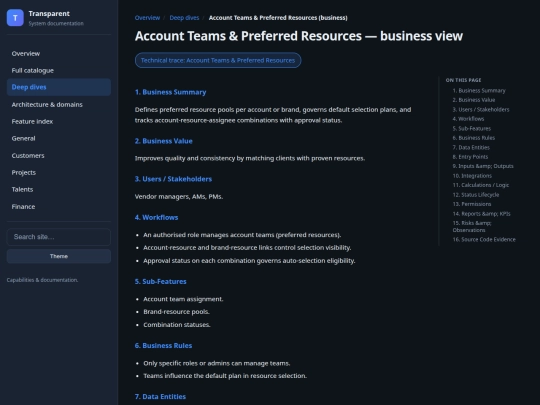Jump to 11. Calculations / Logic in contents
Screen dimensions: 540x405
pyautogui.click(x=481, y=185)
